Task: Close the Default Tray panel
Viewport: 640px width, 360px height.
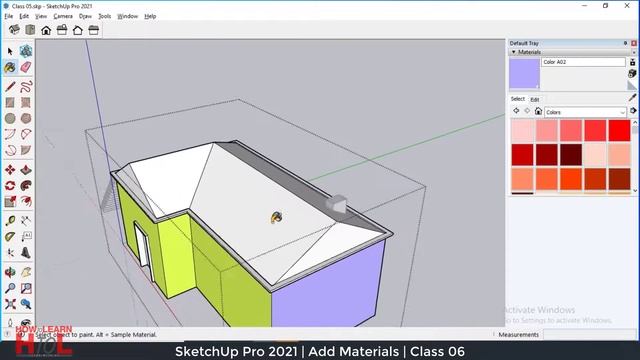Action: [634, 43]
